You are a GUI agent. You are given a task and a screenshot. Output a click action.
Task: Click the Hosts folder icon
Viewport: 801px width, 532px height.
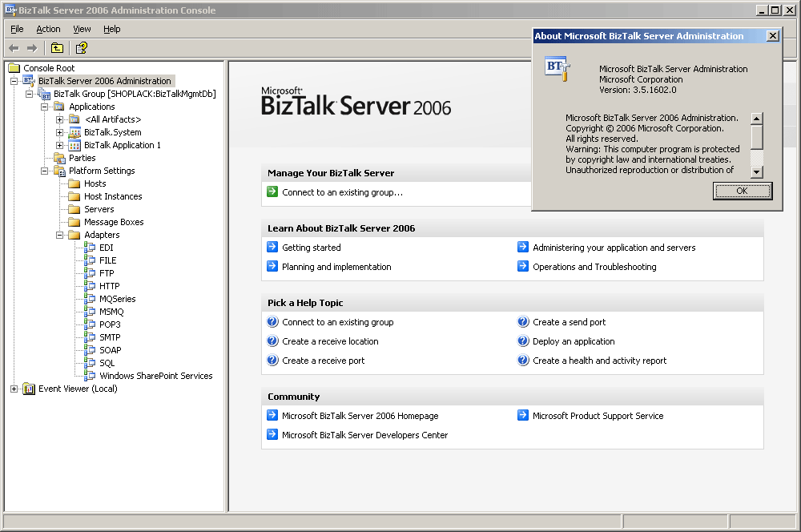[x=74, y=183]
